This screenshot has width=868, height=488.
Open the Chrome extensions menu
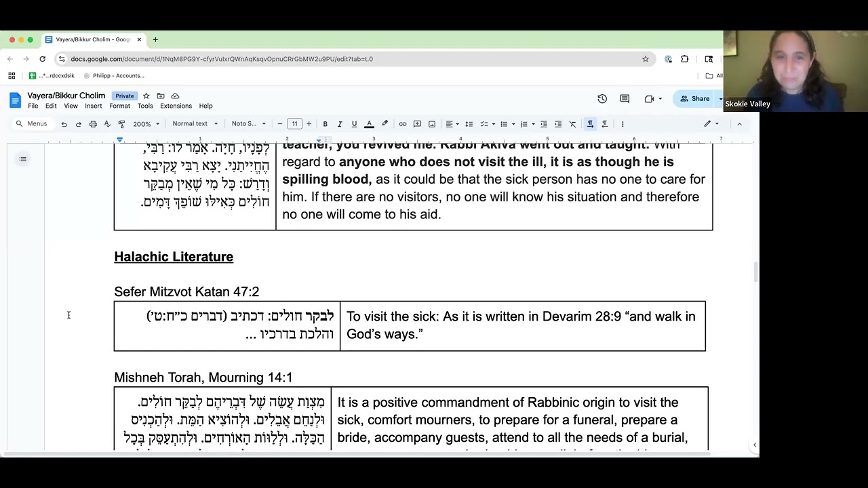(685, 59)
